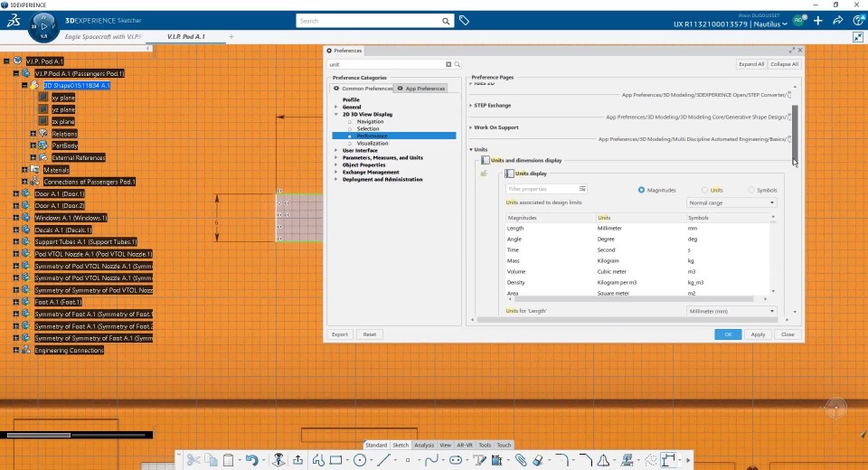Screen dimensions: 868x470
Task: Open the compass in the top-left corner
Action: click(x=45, y=26)
